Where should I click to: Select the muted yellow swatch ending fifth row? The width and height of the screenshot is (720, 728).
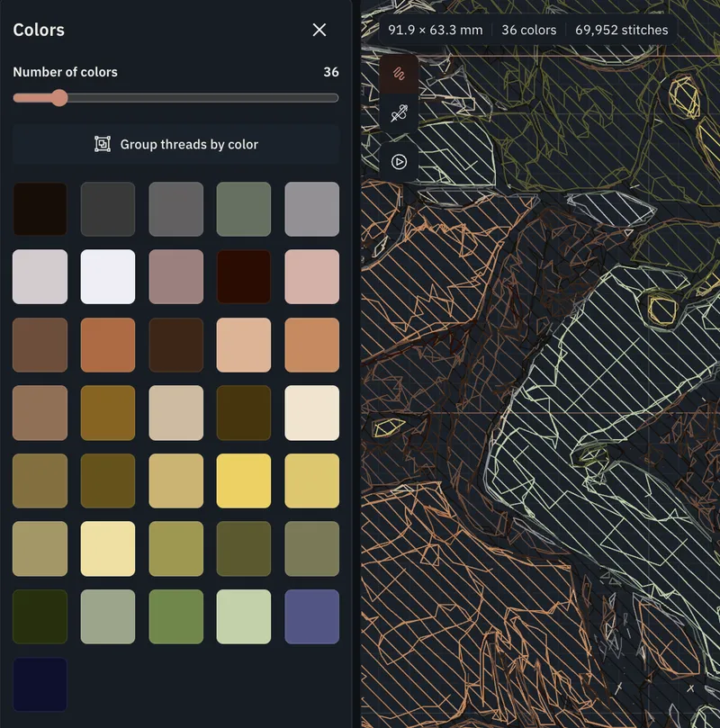click(312, 481)
